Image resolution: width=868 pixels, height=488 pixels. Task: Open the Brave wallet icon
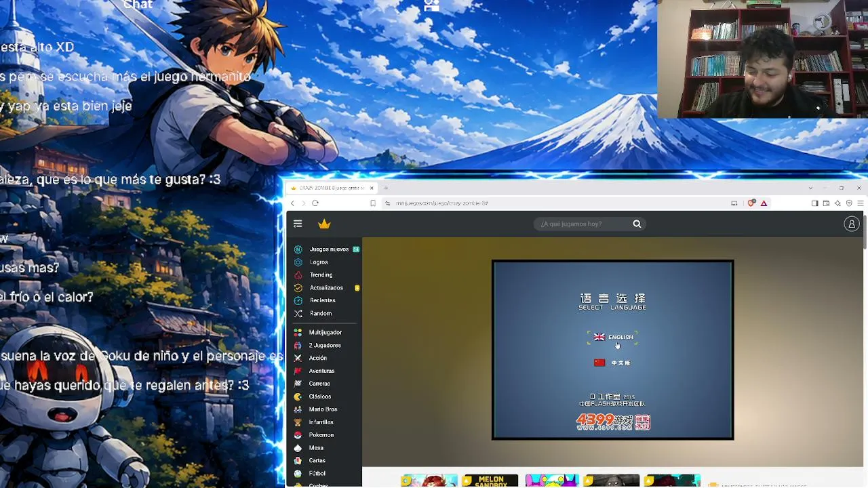tap(826, 203)
